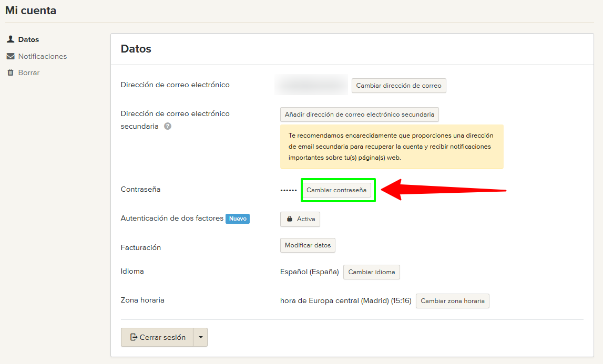Click the blurred email address field
This screenshot has height=364, width=603.
(x=311, y=85)
